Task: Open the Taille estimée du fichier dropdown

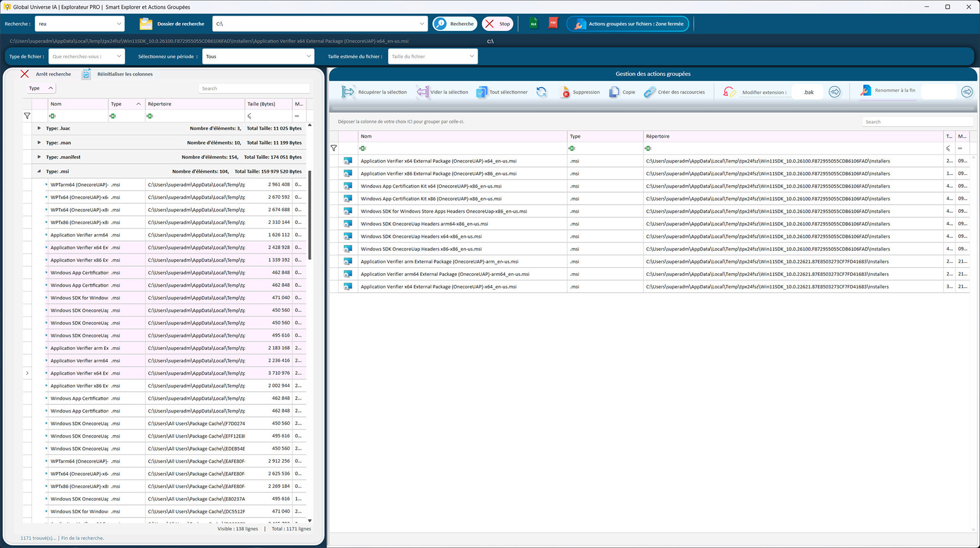Action: pyautogui.click(x=432, y=57)
